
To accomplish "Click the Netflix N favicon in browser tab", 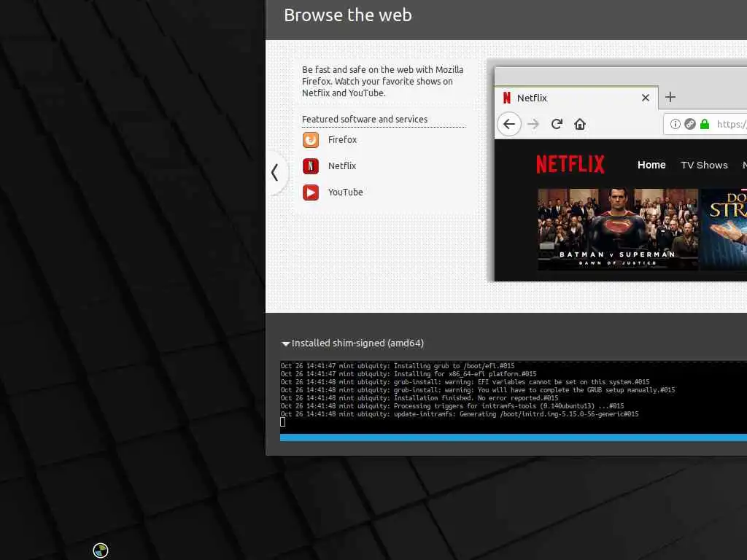I will click(507, 98).
